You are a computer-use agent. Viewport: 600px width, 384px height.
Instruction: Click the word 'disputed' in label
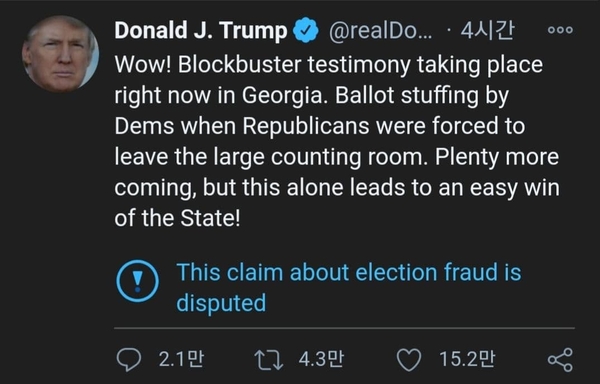point(221,303)
